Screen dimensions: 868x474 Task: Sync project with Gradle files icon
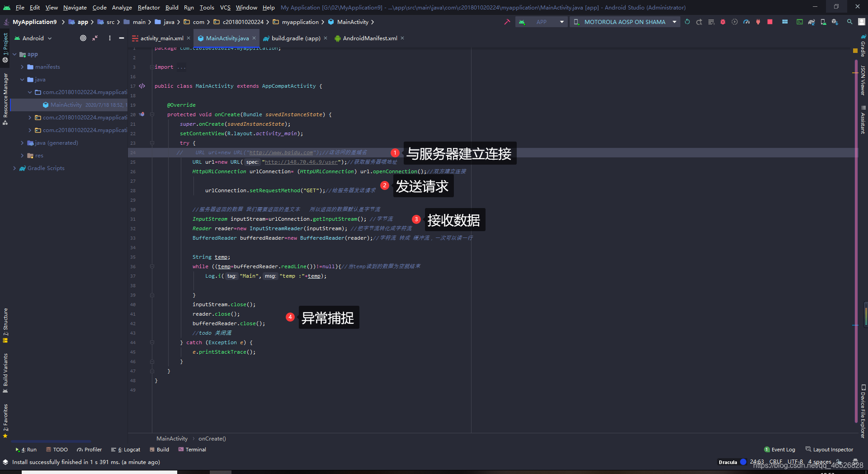(x=811, y=22)
